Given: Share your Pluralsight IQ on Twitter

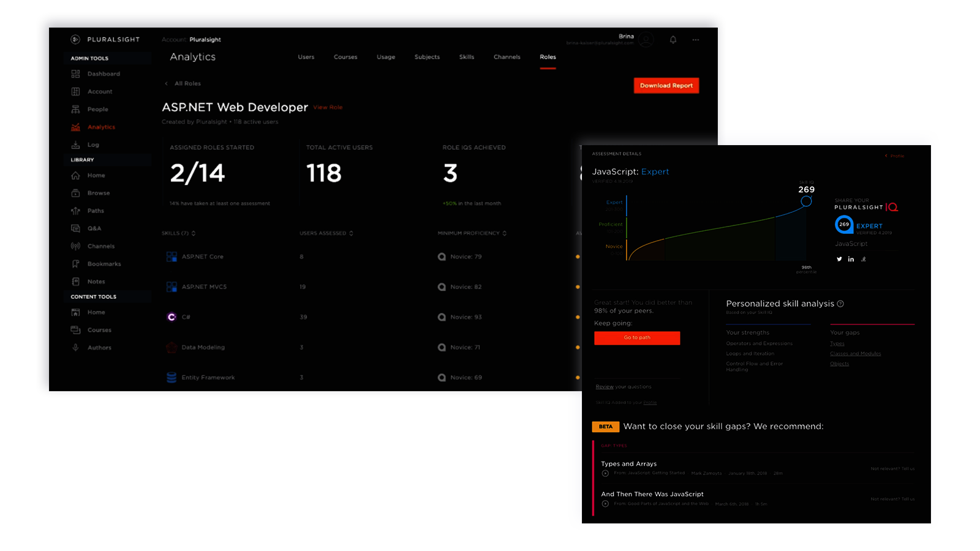Looking at the screenshot, I should coord(839,259).
